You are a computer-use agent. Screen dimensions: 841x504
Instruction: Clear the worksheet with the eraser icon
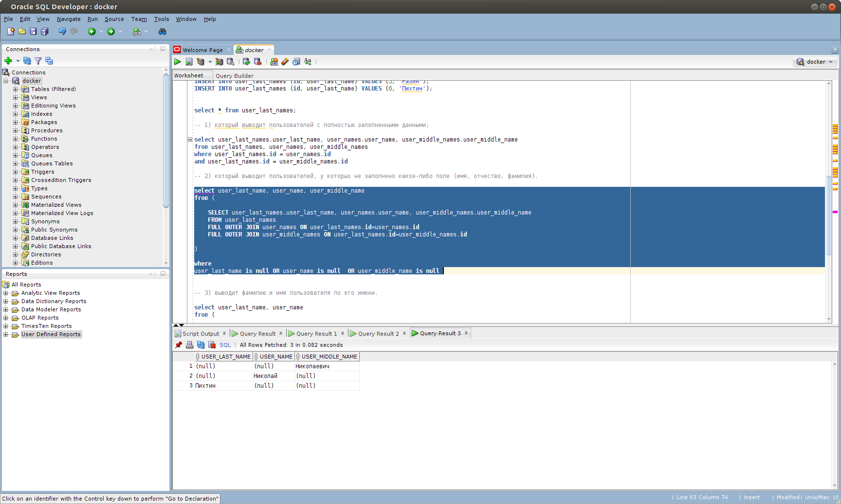[x=285, y=62]
